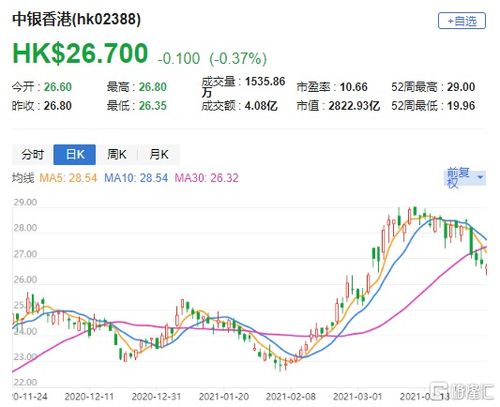
Task: Click the 成交量 1535.86万 volume value
Action: pos(243,86)
